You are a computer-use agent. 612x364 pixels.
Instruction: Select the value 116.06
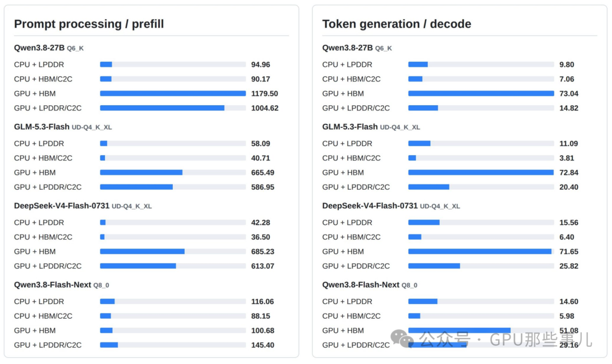point(263,302)
